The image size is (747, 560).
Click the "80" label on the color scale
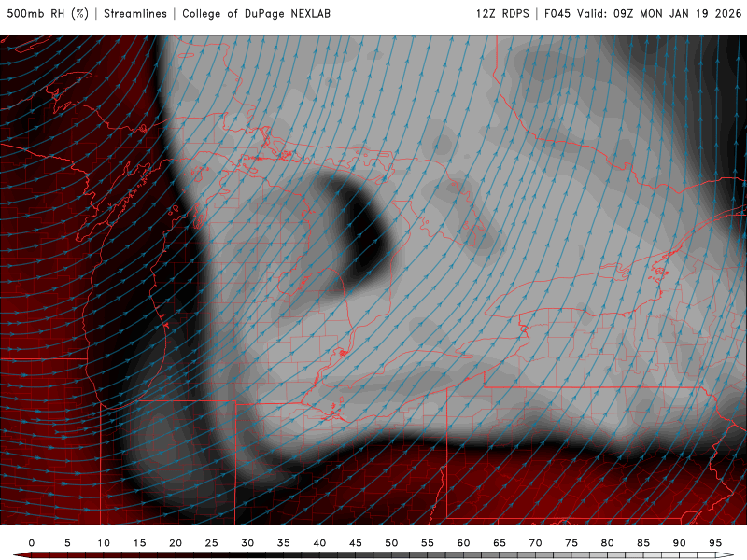(607, 543)
